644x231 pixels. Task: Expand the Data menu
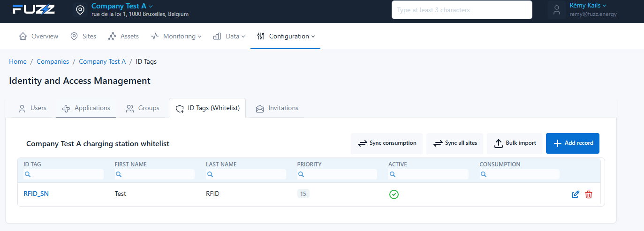229,36
